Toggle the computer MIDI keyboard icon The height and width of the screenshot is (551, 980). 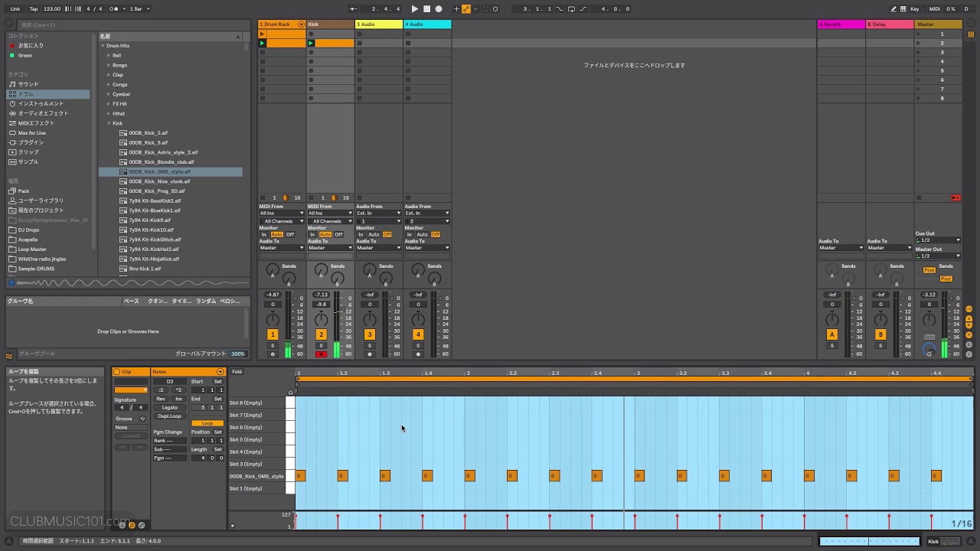(x=905, y=8)
